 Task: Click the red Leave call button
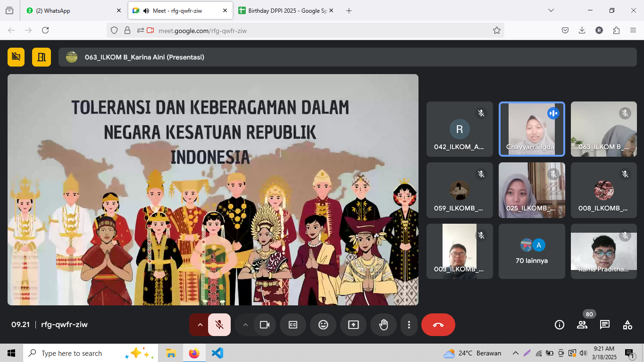pos(438,325)
